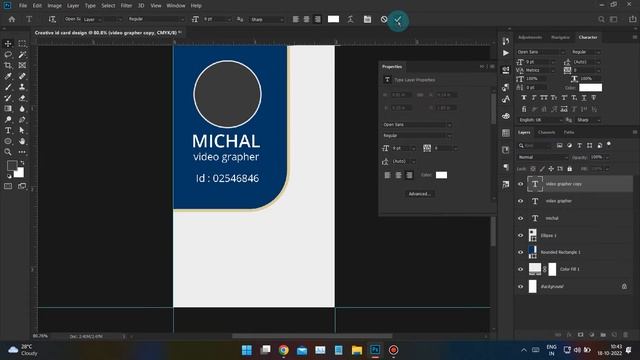Switch to the Adjustments tab

[530, 37]
